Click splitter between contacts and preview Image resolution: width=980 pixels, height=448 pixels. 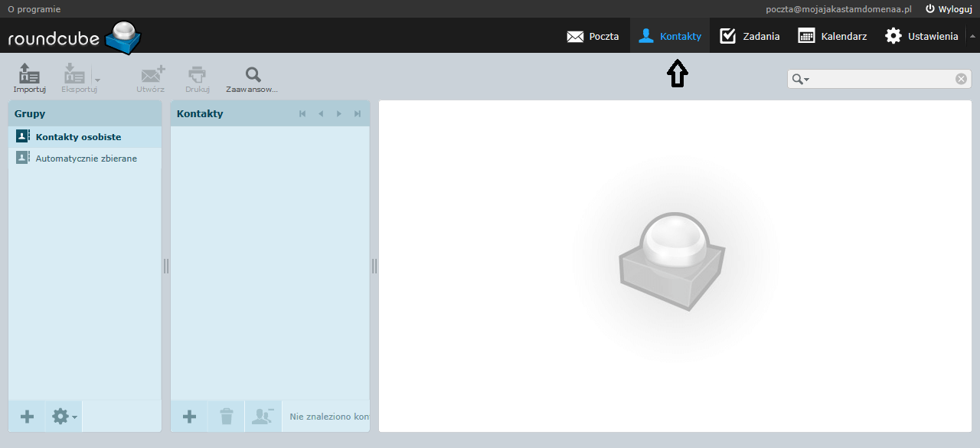tap(374, 266)
